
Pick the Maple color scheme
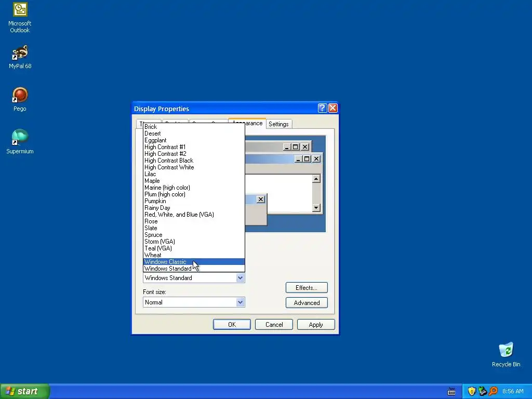tap(194, 181)
